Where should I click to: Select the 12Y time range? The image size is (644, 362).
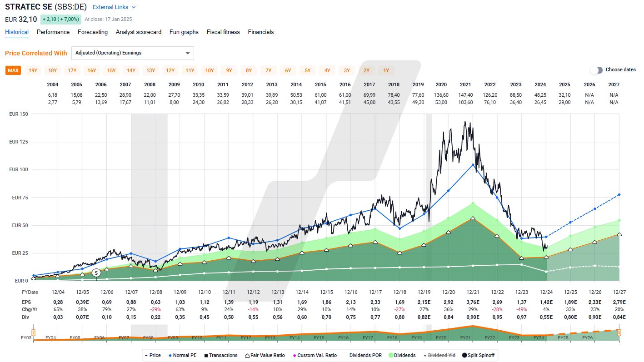pos(170,70)
